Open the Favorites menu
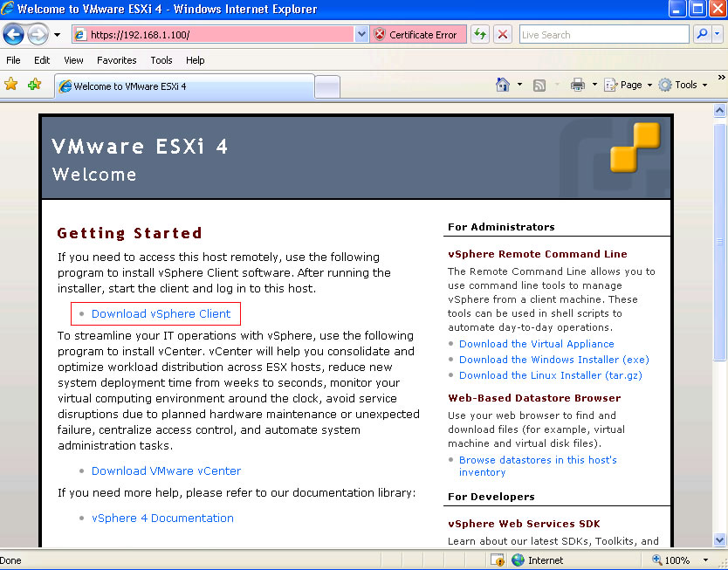728x570 pixels. point(117,60)
